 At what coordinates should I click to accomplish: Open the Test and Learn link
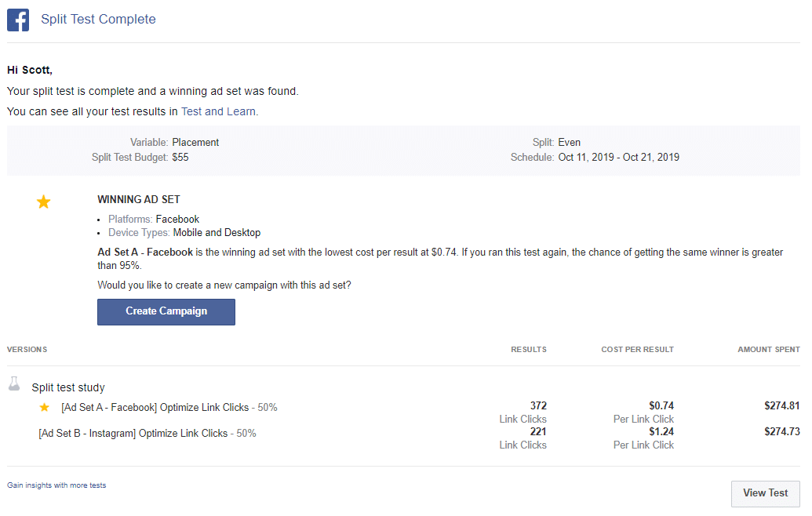tap(218, 111)
